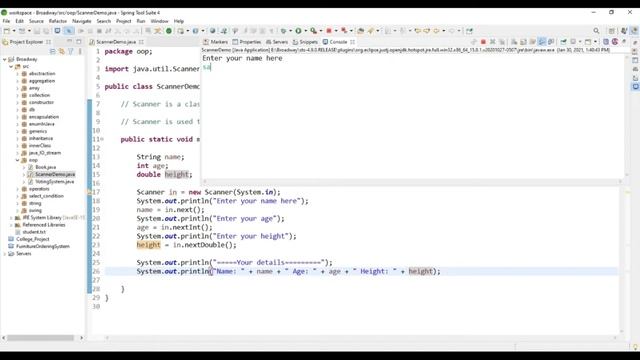Switch to the Properties tab
The width and height of the screenshot is (640, 360).
[247, 42]
